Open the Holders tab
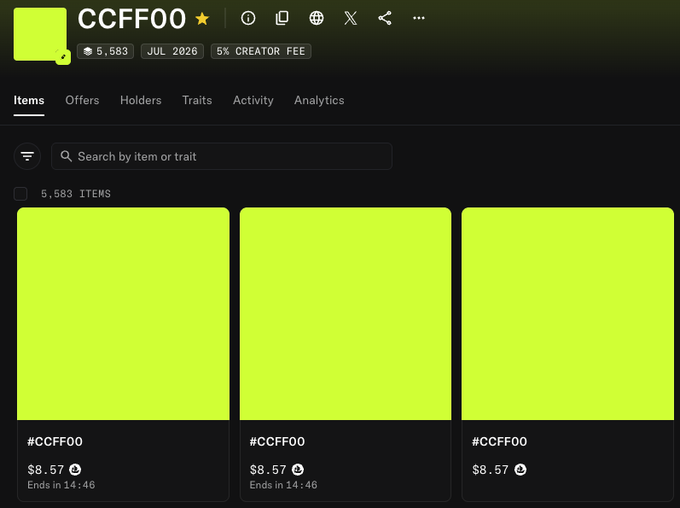This screenshot has width=680, height=508. click(141, 100)
